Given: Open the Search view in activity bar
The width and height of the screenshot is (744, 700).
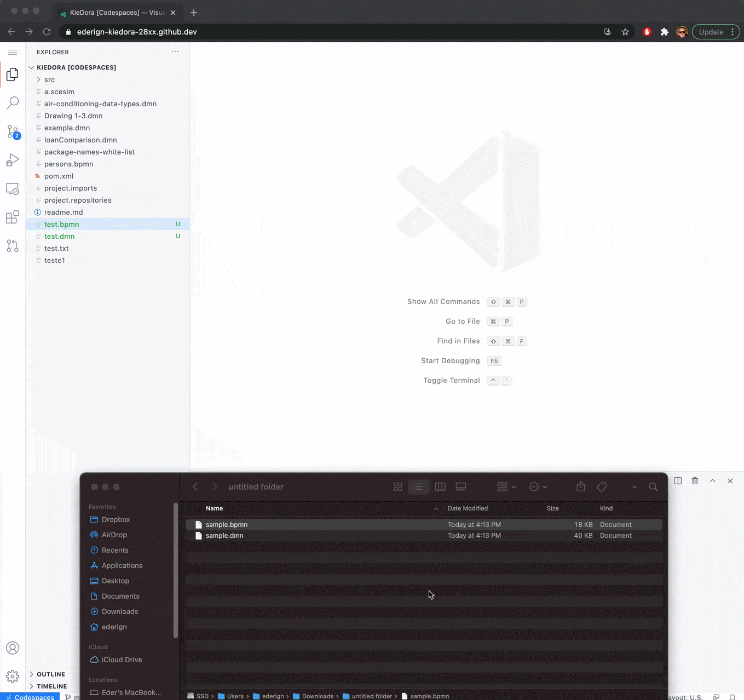Looking at the screenshot, I should click(13, 102).
